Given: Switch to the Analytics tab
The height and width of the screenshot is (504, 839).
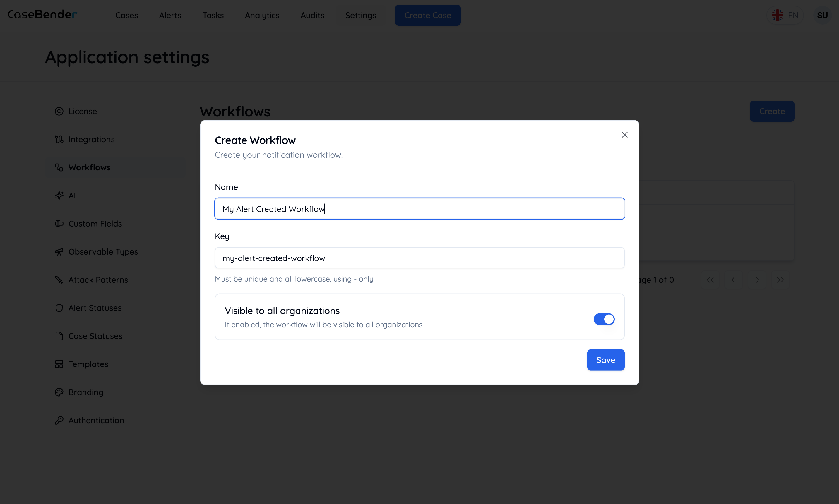Looking at the screenshot, I should point(262,15).
